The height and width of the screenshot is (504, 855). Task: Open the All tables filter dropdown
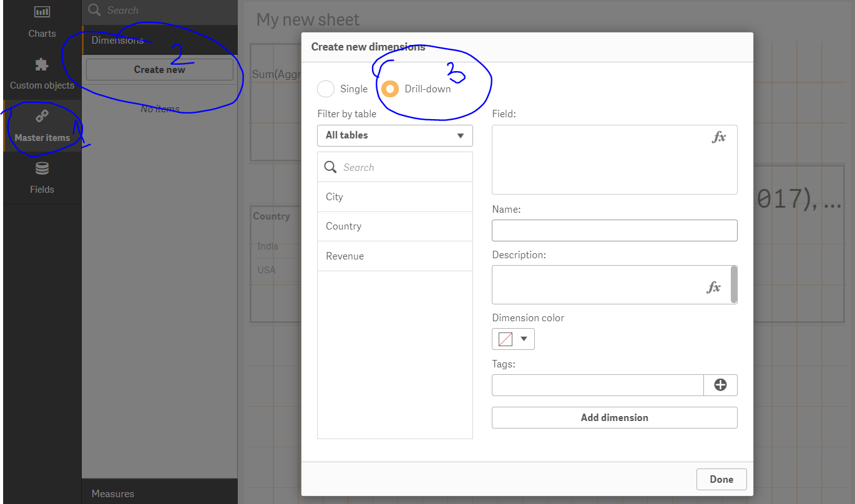394,135
